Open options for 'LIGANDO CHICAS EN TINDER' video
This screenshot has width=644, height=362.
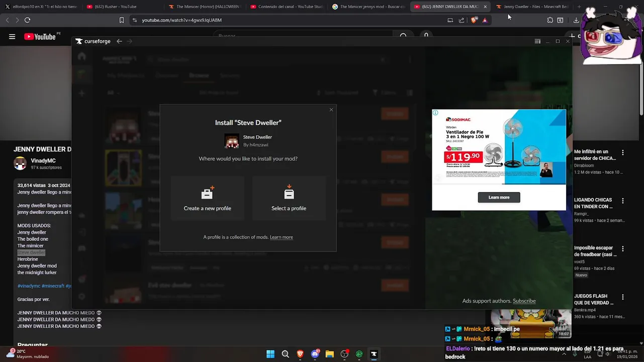(x=622, y=201)
